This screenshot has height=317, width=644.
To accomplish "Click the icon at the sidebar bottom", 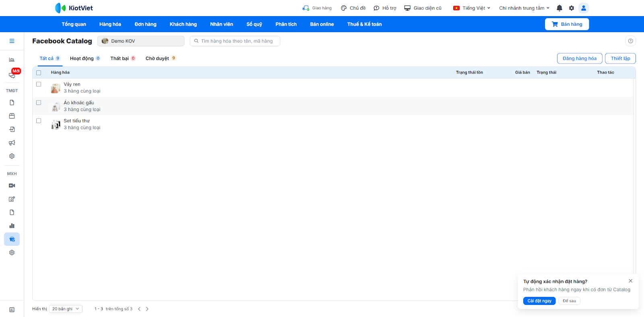I will [x=12, y=310].
